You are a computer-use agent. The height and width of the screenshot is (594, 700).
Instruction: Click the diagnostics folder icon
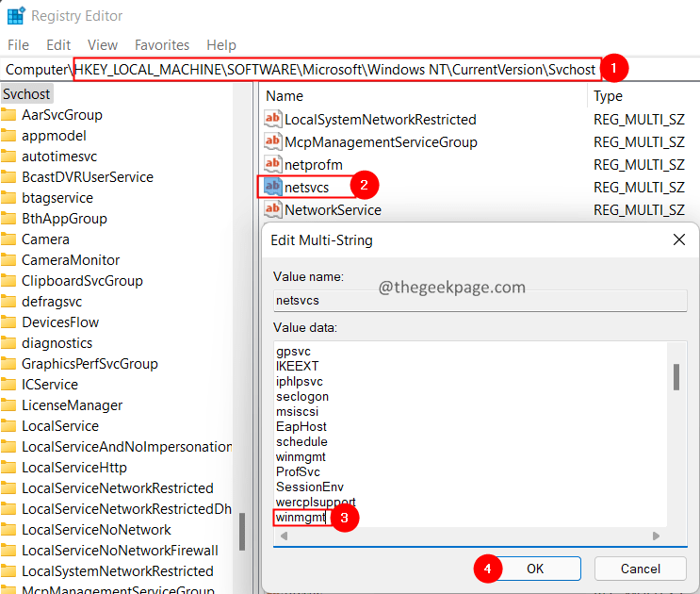tap(8, 343)
